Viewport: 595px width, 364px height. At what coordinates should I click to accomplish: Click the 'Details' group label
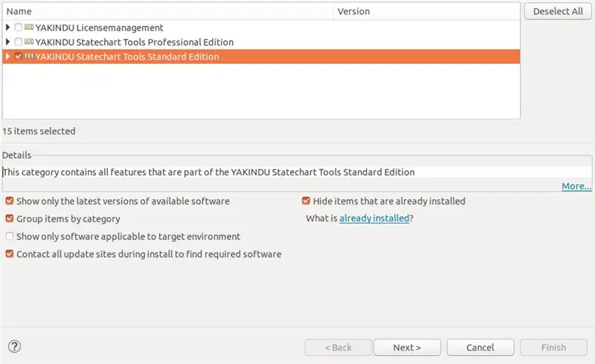click(x=16, y=155)
